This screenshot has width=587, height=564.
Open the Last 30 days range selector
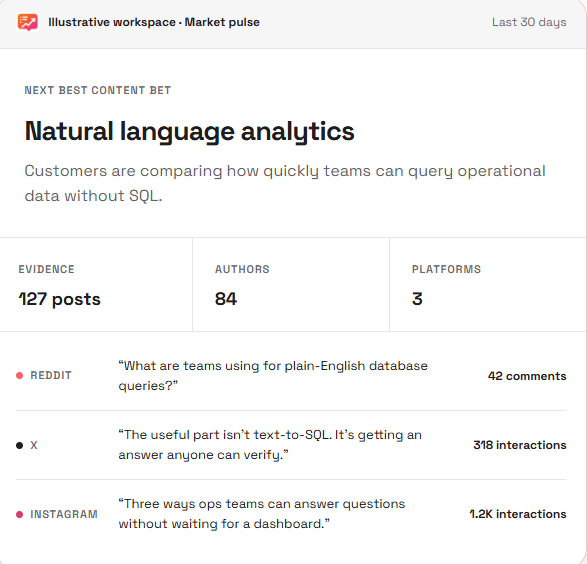click(x=529, y=22)
